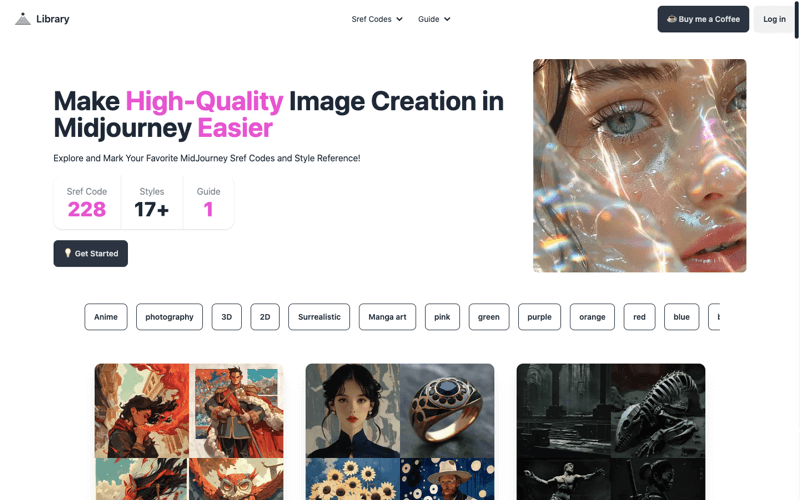Open the hero face portrait image
The width and height of the screenshot is (800, 500).
(x=639, y=165)
